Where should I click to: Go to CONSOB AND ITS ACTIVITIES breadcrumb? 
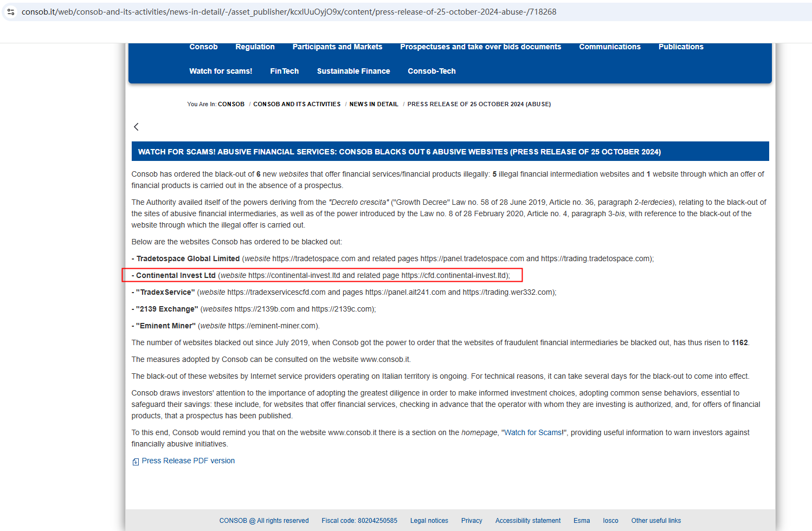297,104
